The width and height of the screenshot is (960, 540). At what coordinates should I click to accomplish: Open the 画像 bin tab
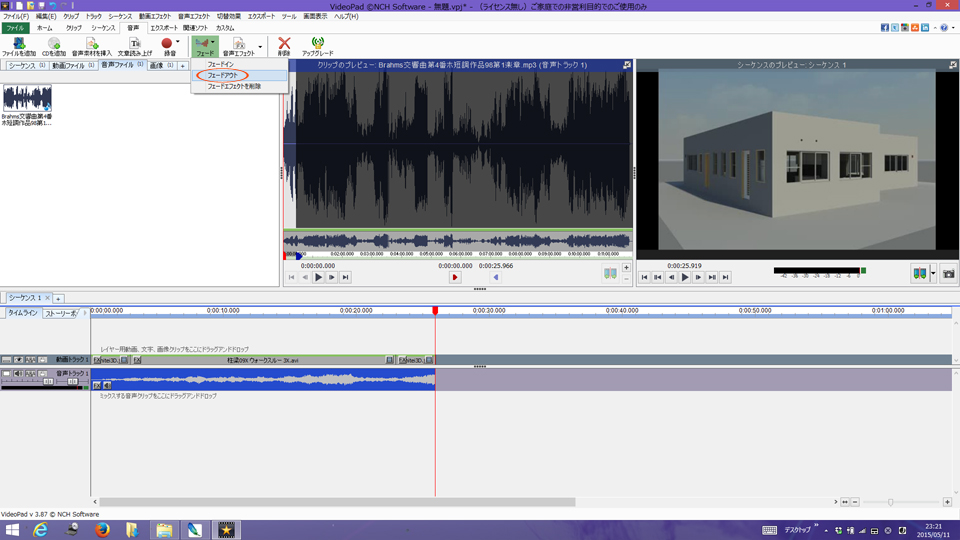[162, 66]
